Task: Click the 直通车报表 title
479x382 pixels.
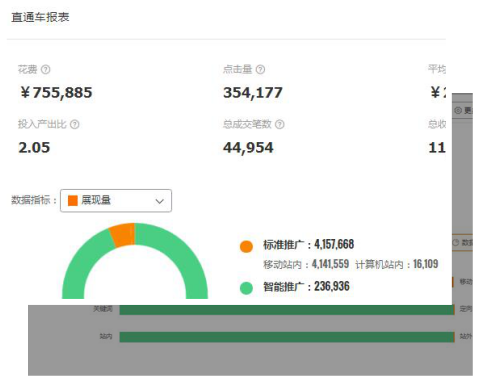Action: pos(40,17)
